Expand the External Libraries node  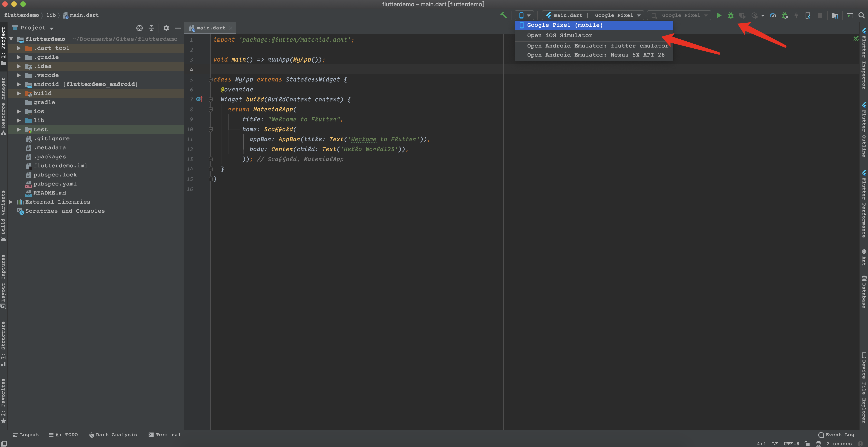click(x=11, y=202)
